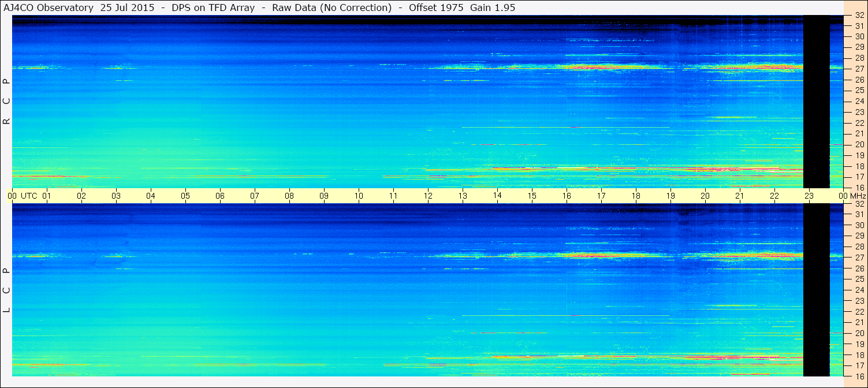The height and width of the screenshot is (388, 868).
Task: Click the 23 MHz tick in the LCP panel
Action: click(859, 301)
